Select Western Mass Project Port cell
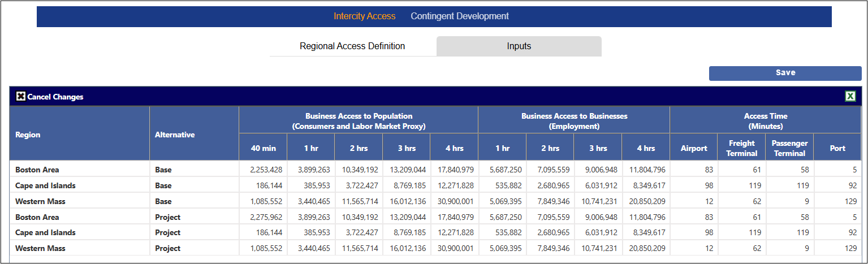 [x=837, y=249]
